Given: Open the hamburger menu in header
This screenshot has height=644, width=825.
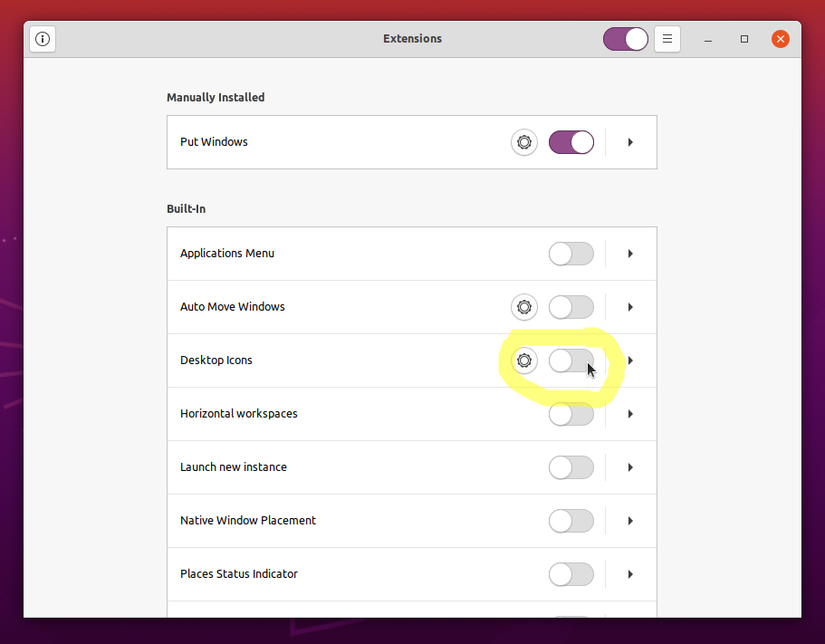Looking at the screenshot, I should tap(667, 39).
